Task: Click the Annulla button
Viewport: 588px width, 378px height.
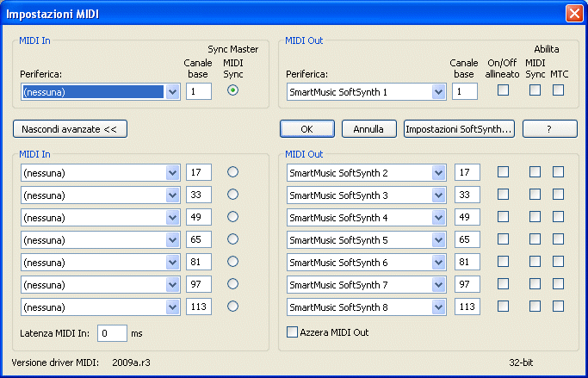Action: pyautogui.click(x=369, y=129)
